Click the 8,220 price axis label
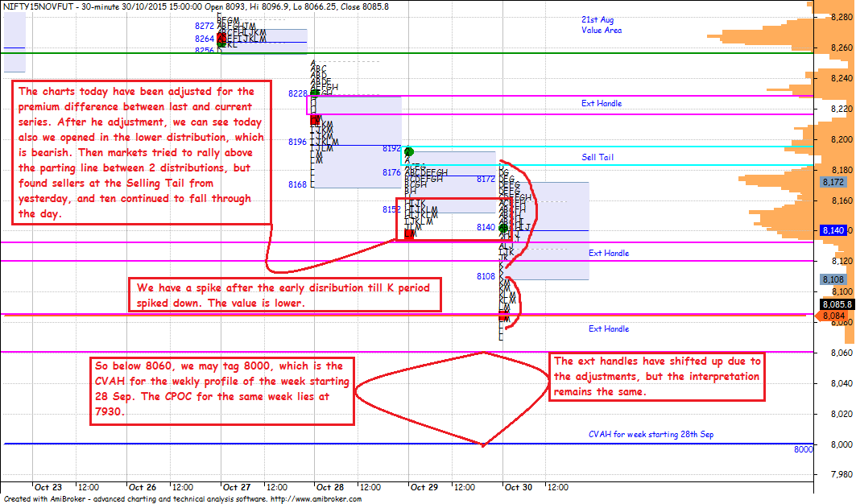The width and height of the screenshot is (856, 504). (842, 109)
